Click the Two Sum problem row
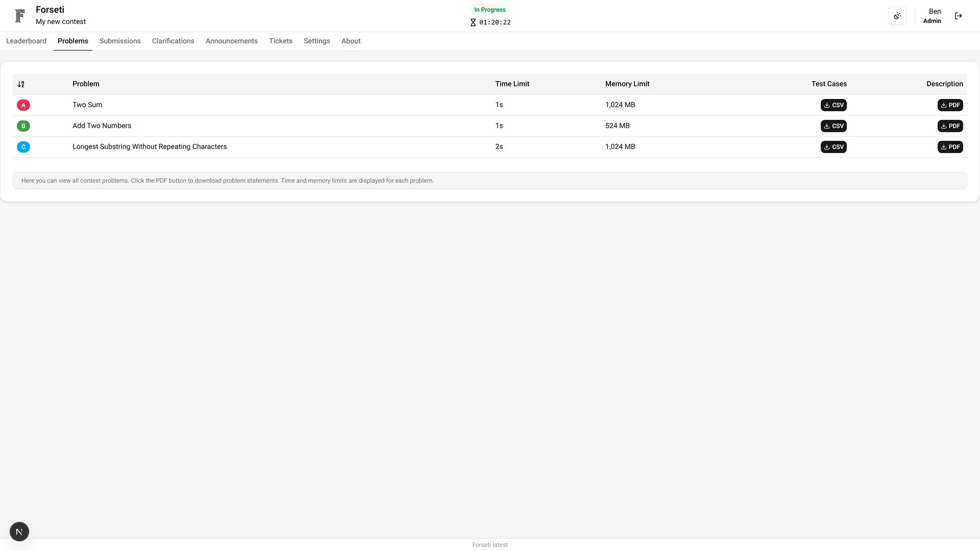 tap(87, 105)
